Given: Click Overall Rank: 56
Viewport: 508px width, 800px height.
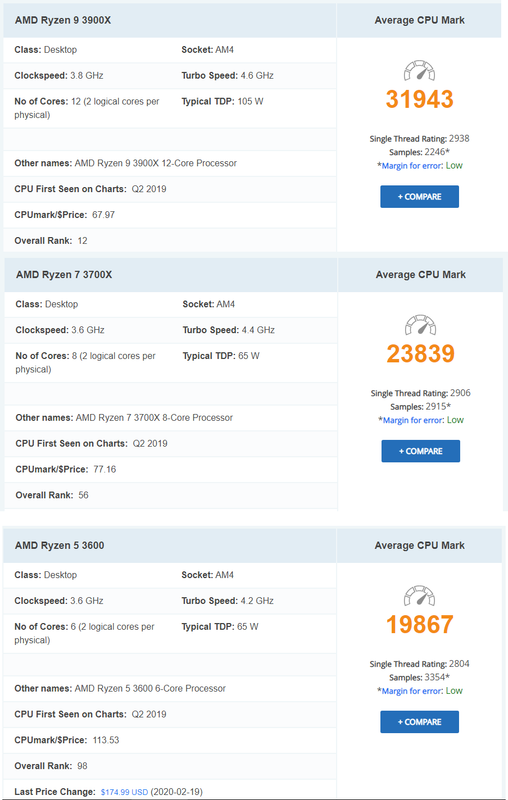Looking at the screenshot, I should (x=52, y=495).
